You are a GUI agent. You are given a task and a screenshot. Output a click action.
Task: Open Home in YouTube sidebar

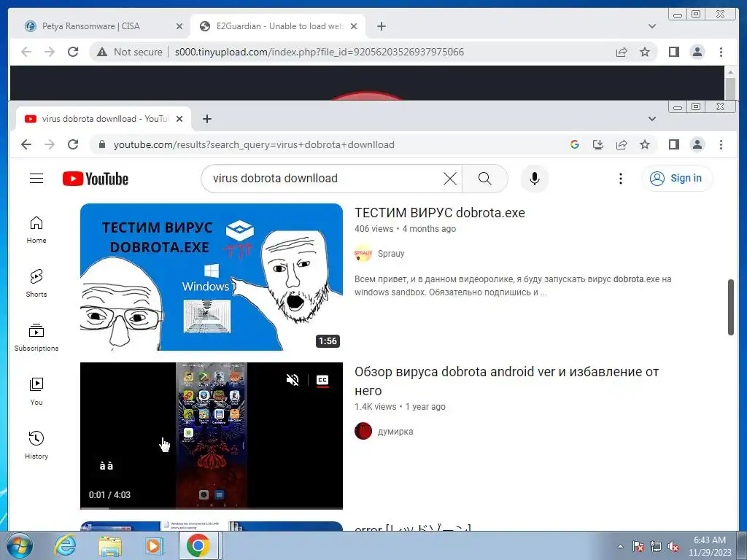click(x=36, y=230)
